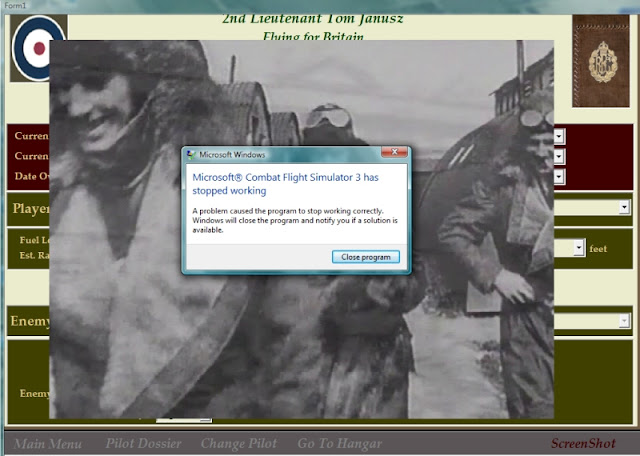Select Change Pilot in bottom bar
The width and height of the screenshot is (640, 456).
click(239, 443)
